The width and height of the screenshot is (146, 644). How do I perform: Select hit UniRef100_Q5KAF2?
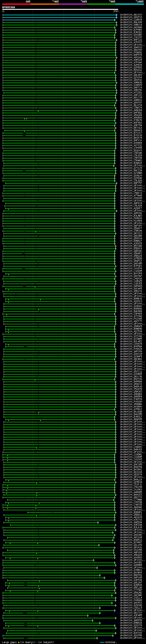click(131, 253)
